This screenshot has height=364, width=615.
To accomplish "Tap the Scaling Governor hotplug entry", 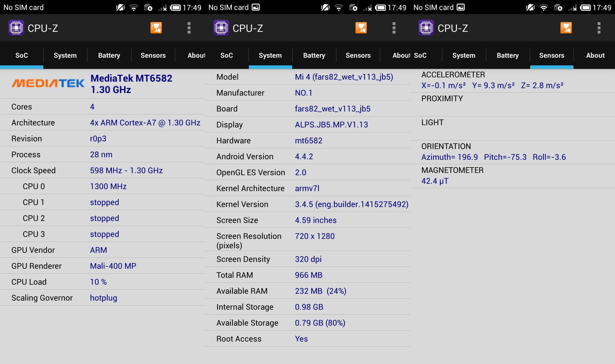I will tap(103, 298).
